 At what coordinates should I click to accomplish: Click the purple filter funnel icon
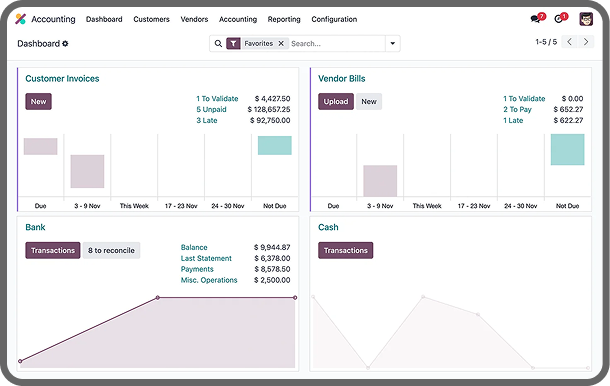point(233,44)
